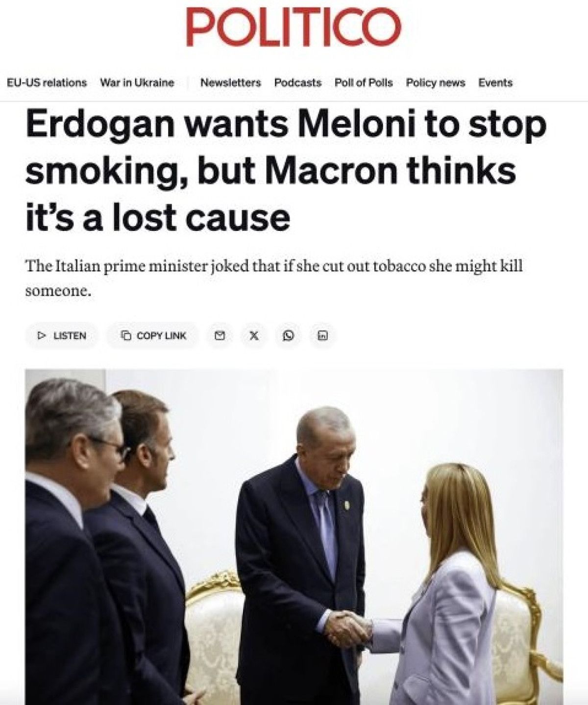The height and width of the screenshot is (705, 588).
Task: Click the LISTEN button
Action: [62, 336]
